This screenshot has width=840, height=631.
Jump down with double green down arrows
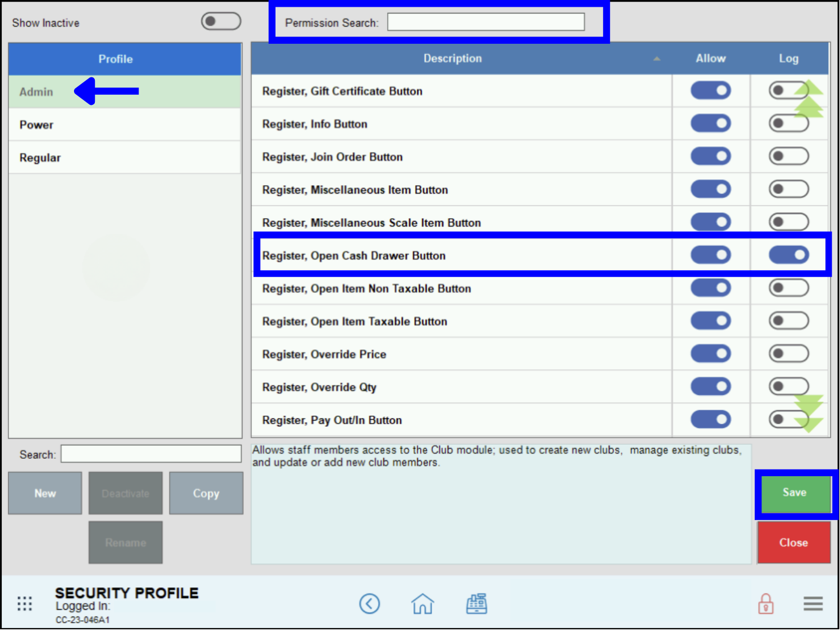coord(809,413)
